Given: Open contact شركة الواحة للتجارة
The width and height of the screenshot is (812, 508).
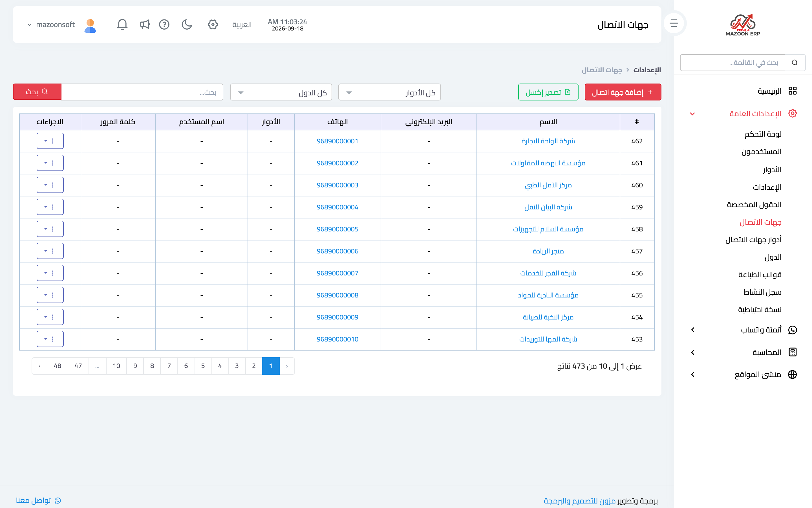Looking at the screenshot, I should coord(548,141).
